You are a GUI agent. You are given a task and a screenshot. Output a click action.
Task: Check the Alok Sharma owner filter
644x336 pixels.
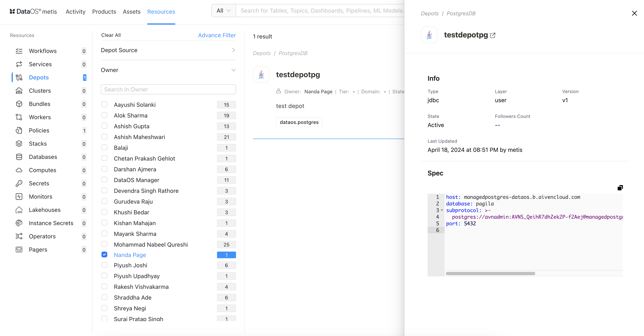tap(105, 115)
